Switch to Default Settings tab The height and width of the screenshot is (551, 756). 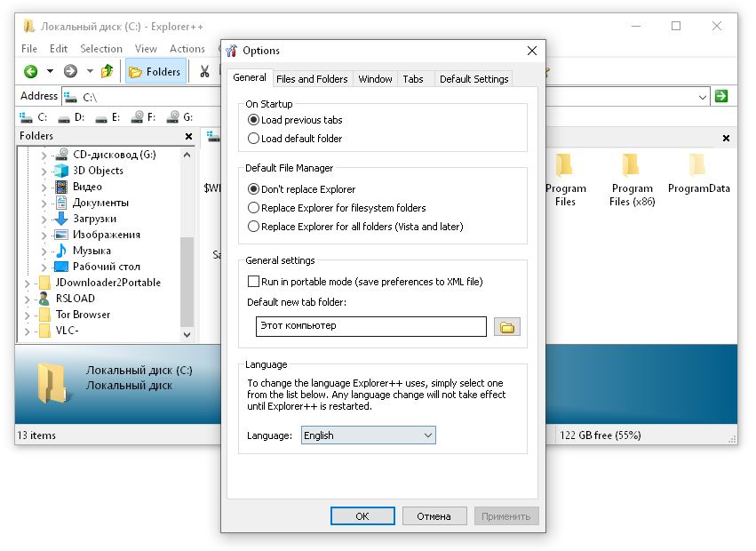click(x=474, y=78)
